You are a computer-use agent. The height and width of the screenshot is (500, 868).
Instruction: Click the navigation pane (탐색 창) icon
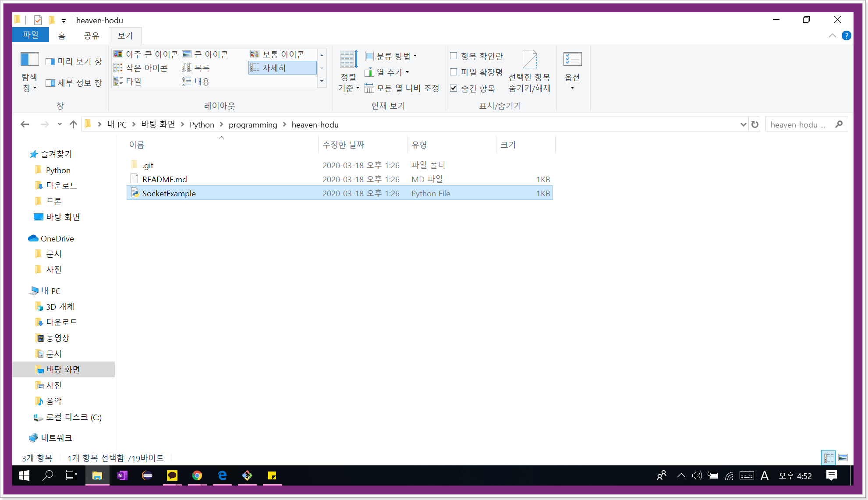coord(30,60)
